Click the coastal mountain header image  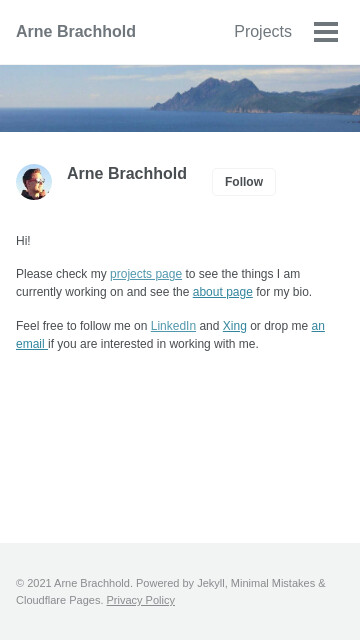(180, 98)
